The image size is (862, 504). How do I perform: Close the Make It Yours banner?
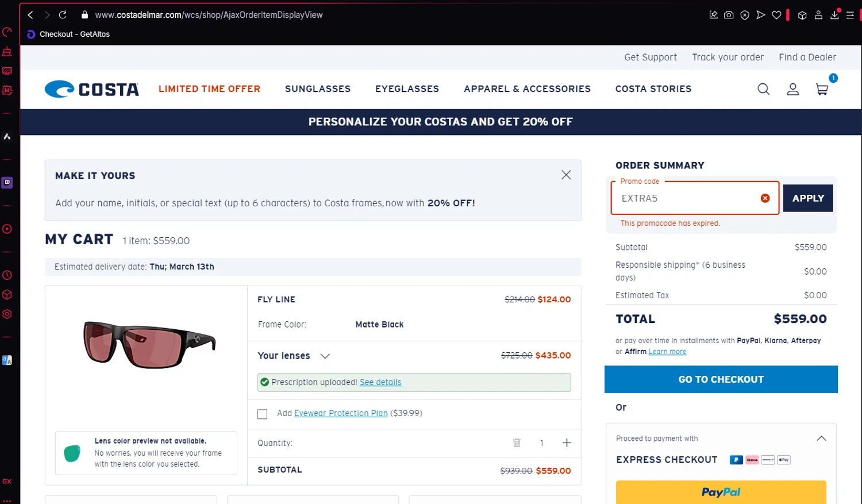click(x=566, y=175)
